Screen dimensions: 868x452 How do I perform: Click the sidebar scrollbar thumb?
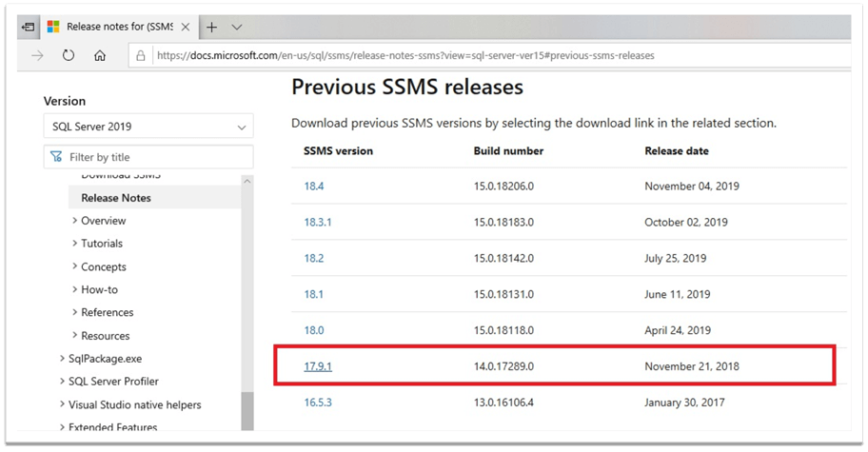[x=247, y=409]
